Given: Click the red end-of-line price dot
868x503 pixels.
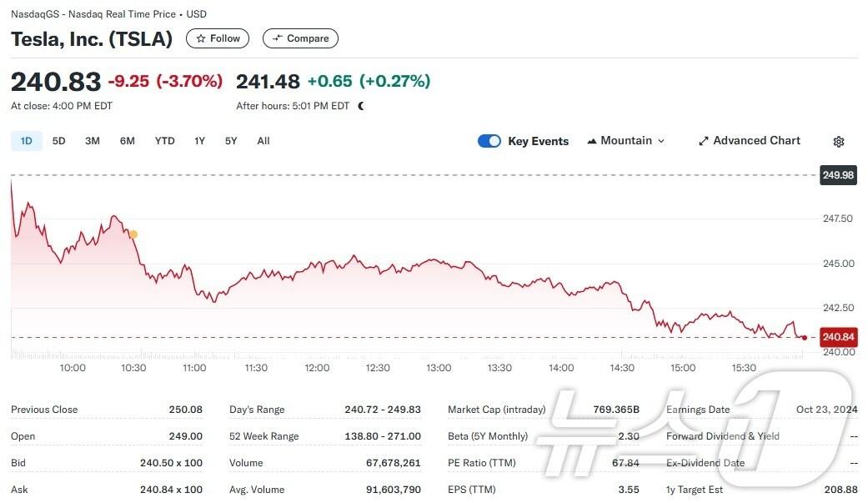Looking at the screenshot, I should [804, 337].
